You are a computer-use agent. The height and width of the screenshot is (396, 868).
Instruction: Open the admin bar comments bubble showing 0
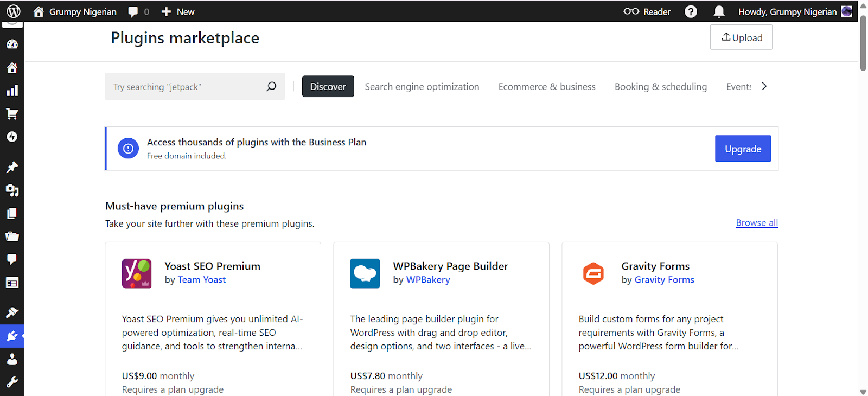point(138,11)
